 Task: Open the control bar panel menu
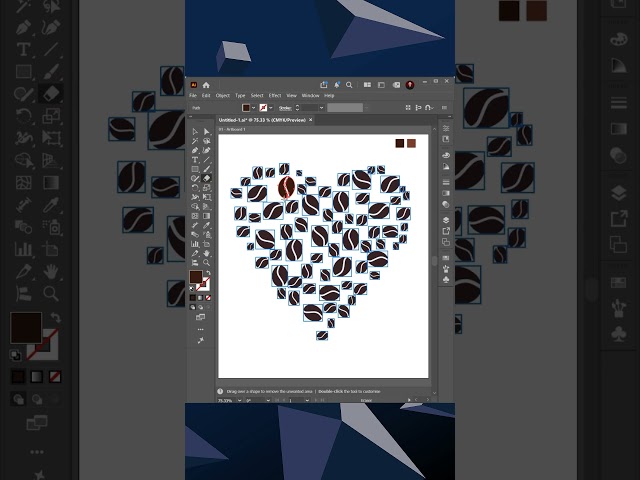click(444, 108)
